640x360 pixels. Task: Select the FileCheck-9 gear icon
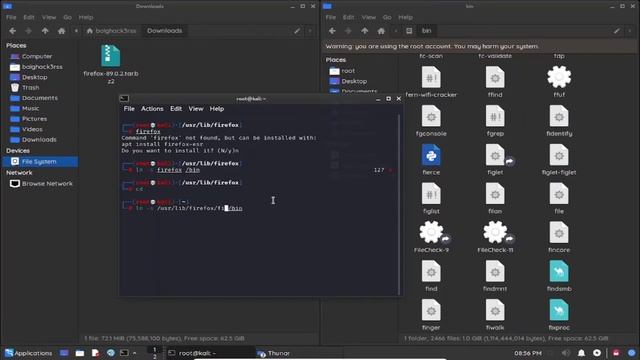pyautogui.click(x=431, y=232)
